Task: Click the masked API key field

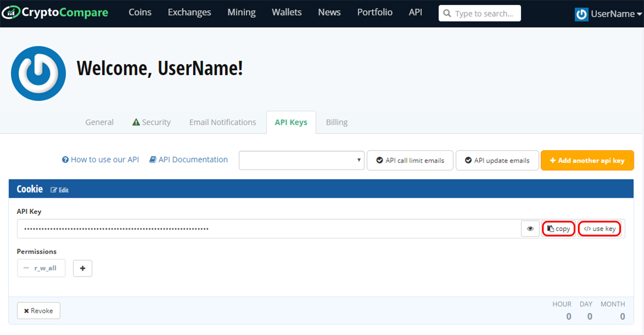Action: tap(269, 229)
